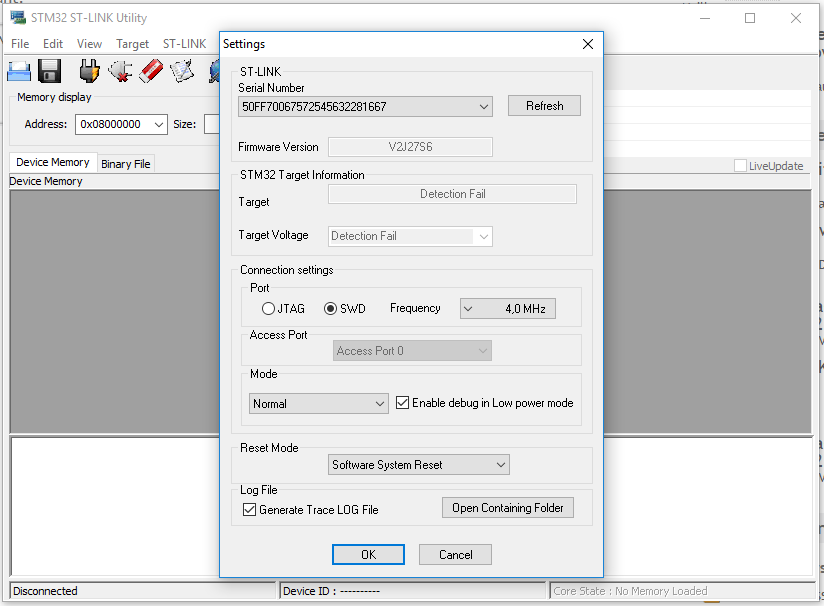
Task: Toggle the LiveUpdate checkbox
Action: [740, 166]
